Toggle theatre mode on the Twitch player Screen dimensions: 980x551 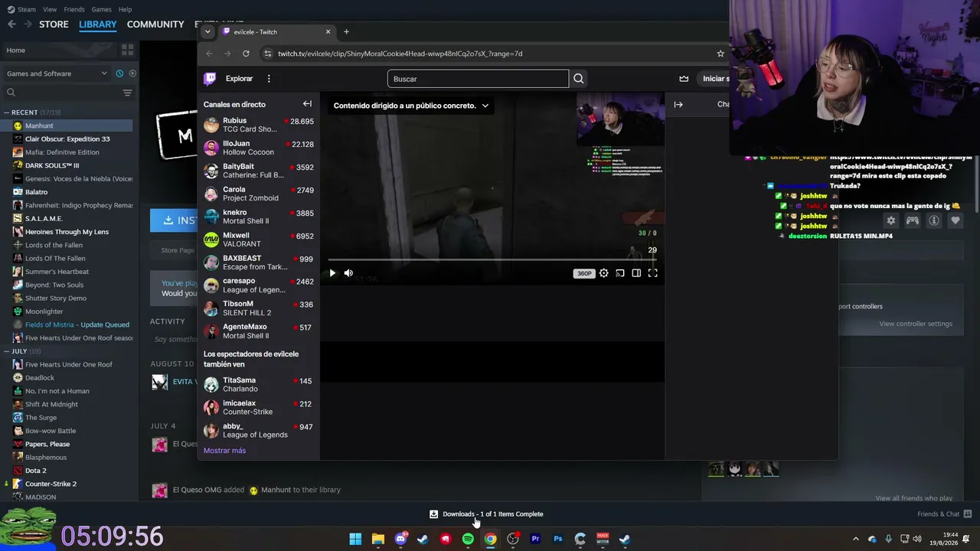(636, 273)
